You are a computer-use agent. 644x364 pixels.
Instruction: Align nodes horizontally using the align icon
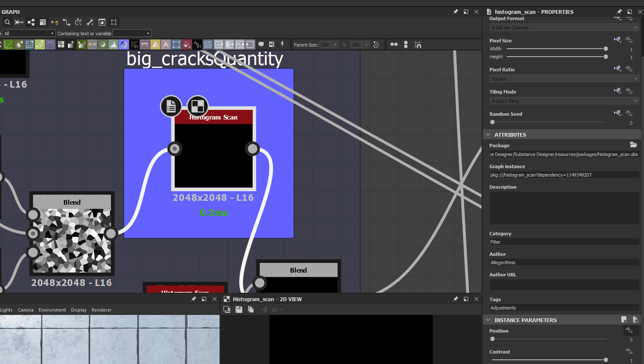point(394,44)
